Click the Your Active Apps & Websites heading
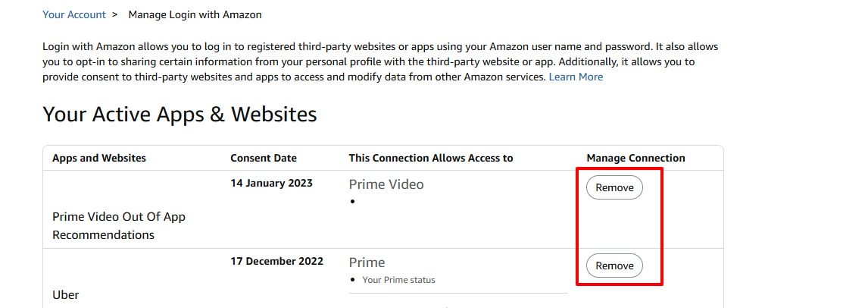This screenshot has width=868, height=308. pyautogui.click(x=180, y=115)
